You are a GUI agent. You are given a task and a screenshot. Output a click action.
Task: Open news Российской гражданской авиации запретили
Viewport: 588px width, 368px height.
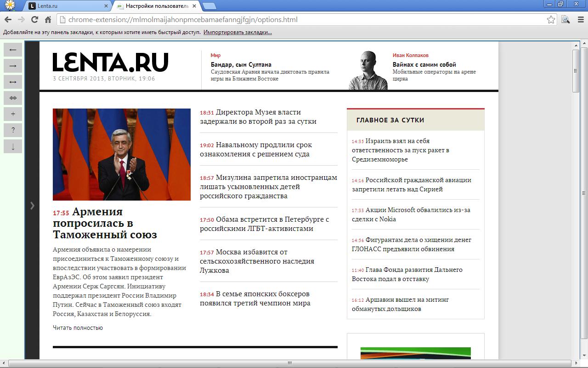pos(412,184)
